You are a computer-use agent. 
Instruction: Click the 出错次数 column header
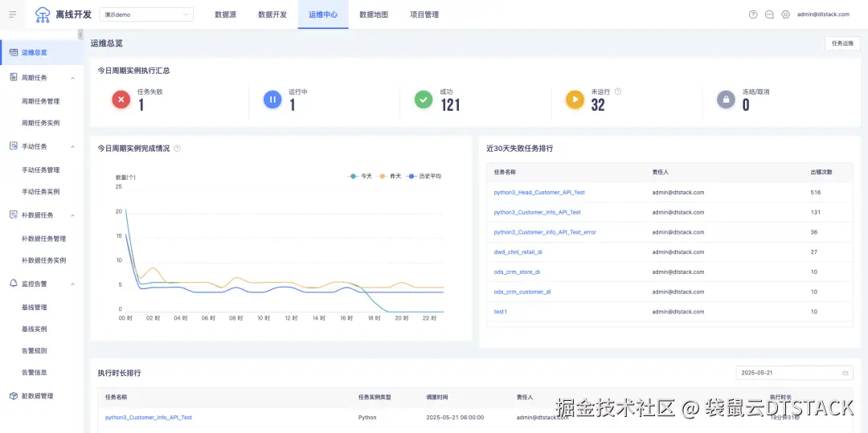821,172
